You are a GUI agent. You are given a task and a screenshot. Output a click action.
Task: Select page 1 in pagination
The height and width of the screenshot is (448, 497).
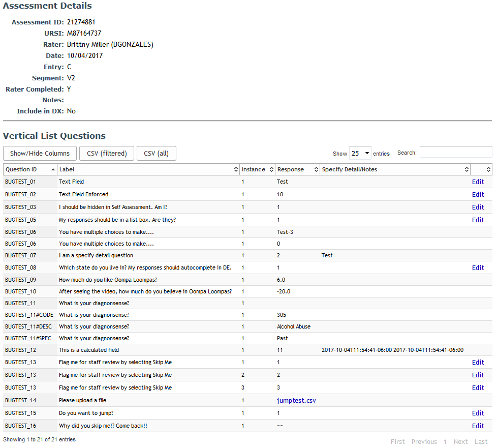[x=445, y=442]
